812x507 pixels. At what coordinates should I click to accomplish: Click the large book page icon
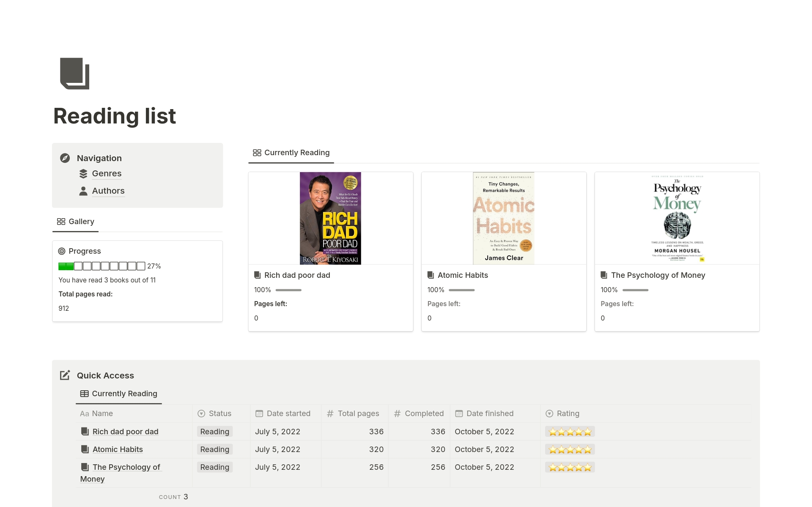click(75, 74)
